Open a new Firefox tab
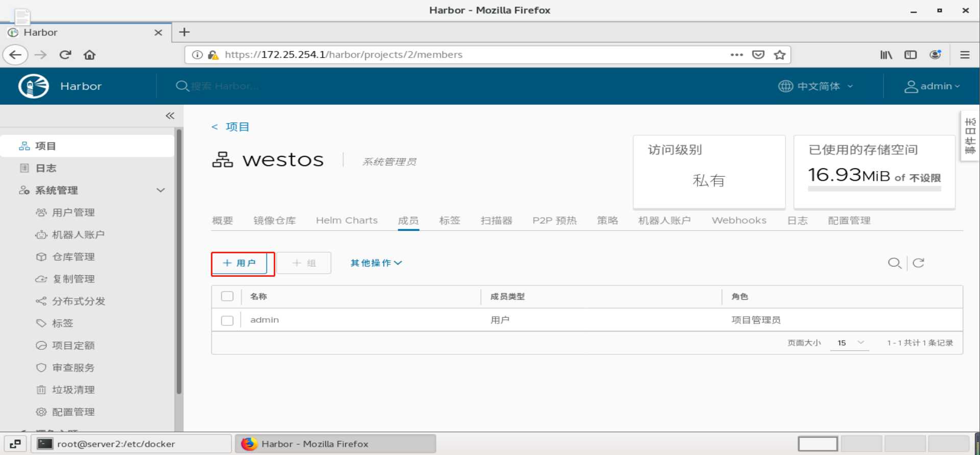The image size is (980, 455). coord(184,32)
